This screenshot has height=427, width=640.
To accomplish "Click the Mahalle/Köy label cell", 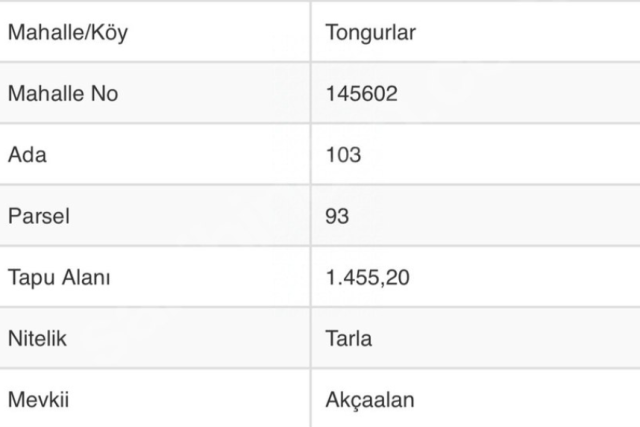I will [x=68, y=32].
